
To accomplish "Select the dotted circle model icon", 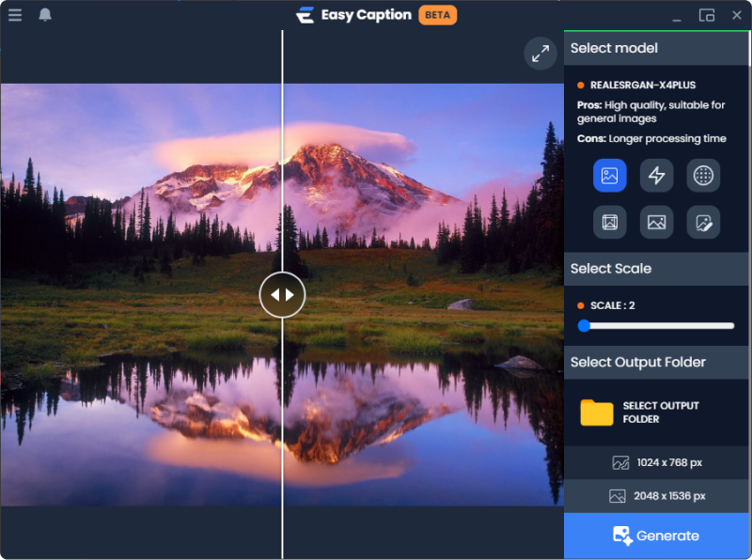I will click(x=703, y=176).
